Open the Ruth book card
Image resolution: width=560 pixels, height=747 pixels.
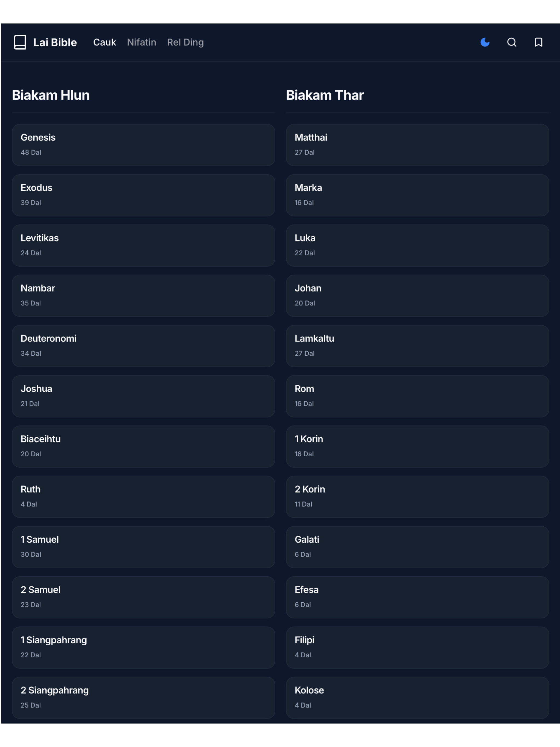144,497
